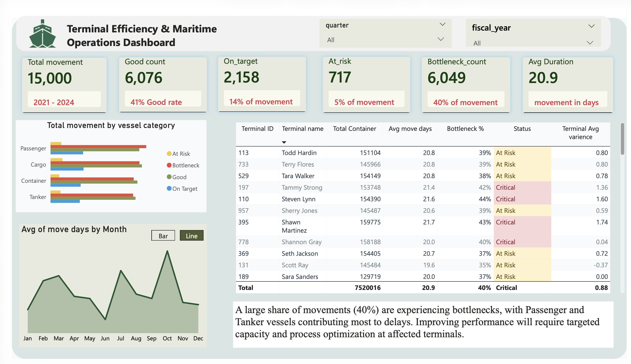Sort table by Total Container column
The height and width of the screenshot is (364, 631).
coord(354,129)
